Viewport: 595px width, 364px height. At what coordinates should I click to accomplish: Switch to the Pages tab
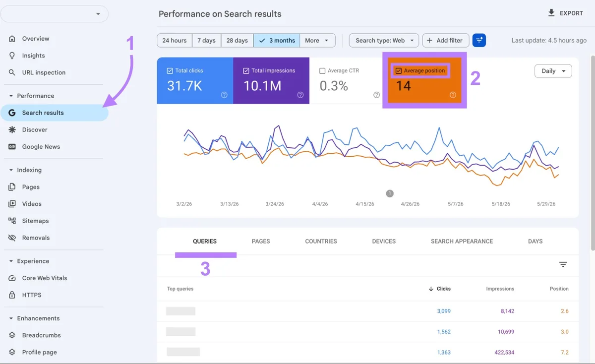point(261,242)
